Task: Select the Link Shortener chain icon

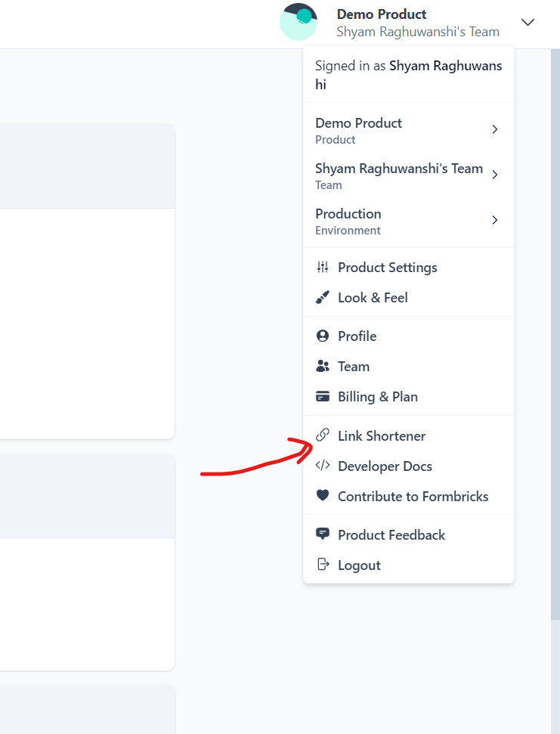Action: [x=323, y=435]
